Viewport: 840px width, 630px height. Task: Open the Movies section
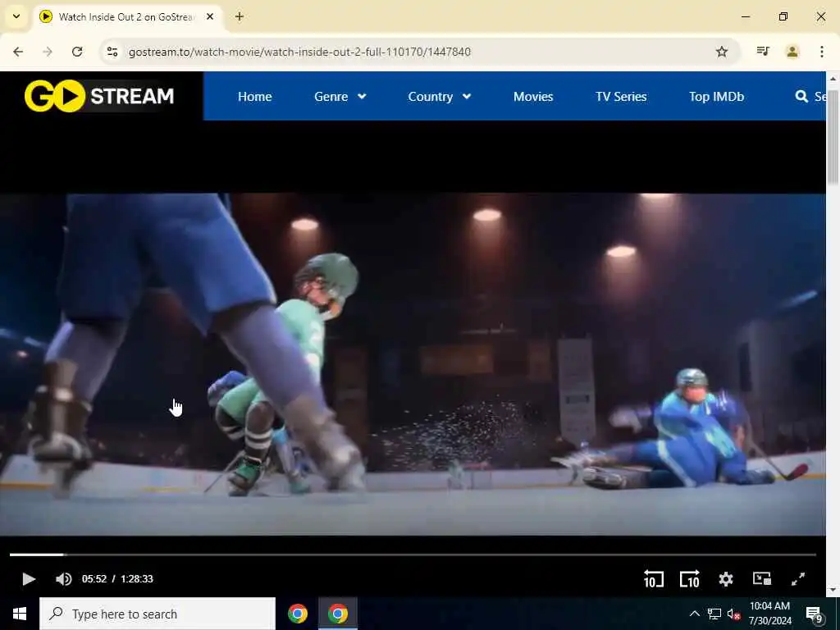(533, 97)
